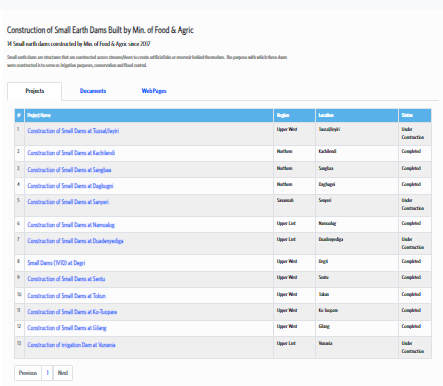Switch to the Projects tab
Screen dimensions: 443x386
[x=35, y=91]
